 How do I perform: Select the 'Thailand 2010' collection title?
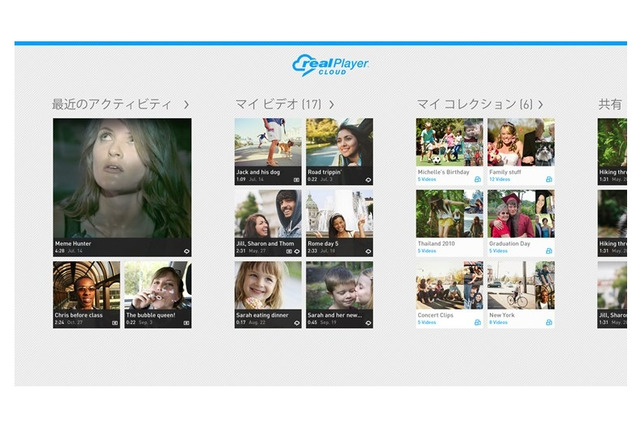pyautogui.click(x=436, y=244)
